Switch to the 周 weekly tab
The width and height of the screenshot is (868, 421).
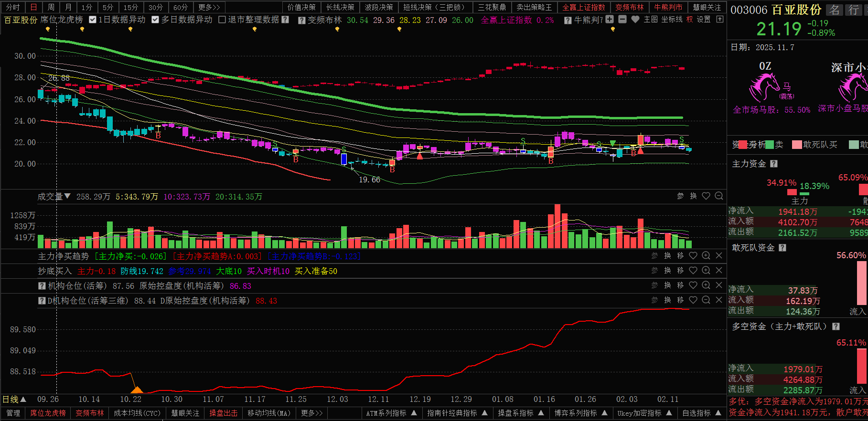[x=51, y=7]
